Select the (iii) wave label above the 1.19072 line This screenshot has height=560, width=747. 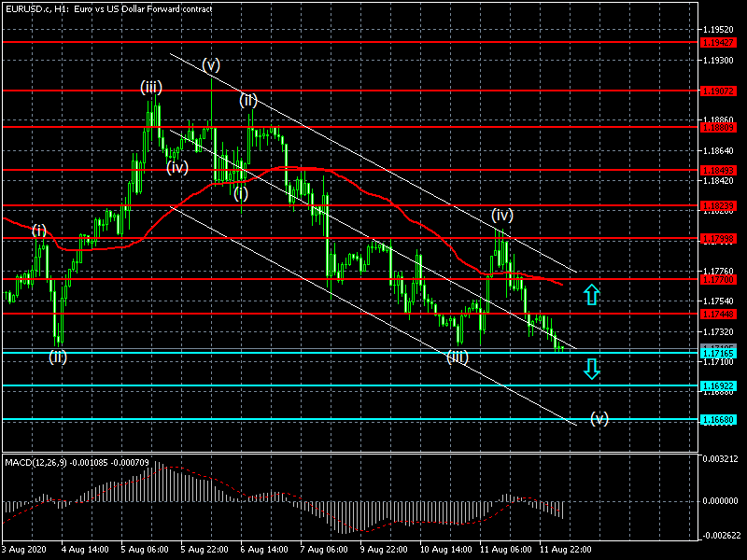pyautogui.click(x=151, y=87)
